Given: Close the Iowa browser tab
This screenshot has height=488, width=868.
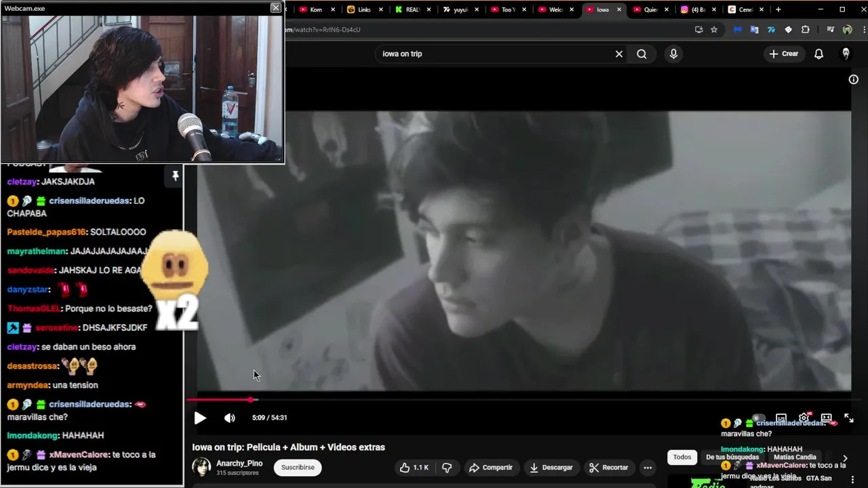Looking at the screenshot, I should pos(618,9).
